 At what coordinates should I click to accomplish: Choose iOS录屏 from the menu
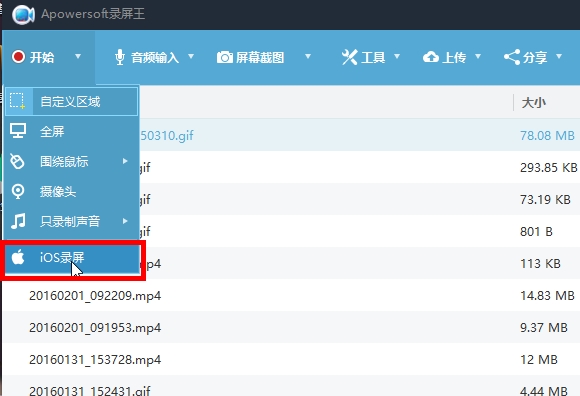(72, 259)
